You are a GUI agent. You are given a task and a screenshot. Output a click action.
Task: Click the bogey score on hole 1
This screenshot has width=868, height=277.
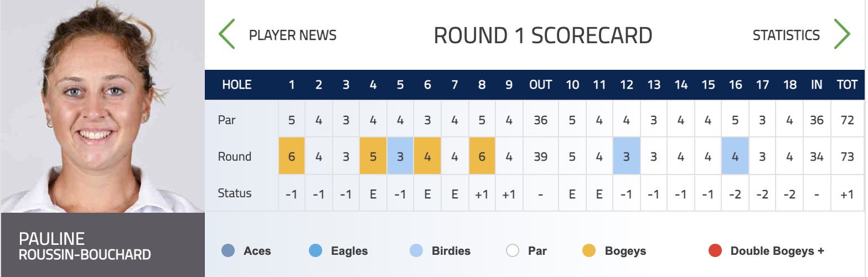[292, 156]
